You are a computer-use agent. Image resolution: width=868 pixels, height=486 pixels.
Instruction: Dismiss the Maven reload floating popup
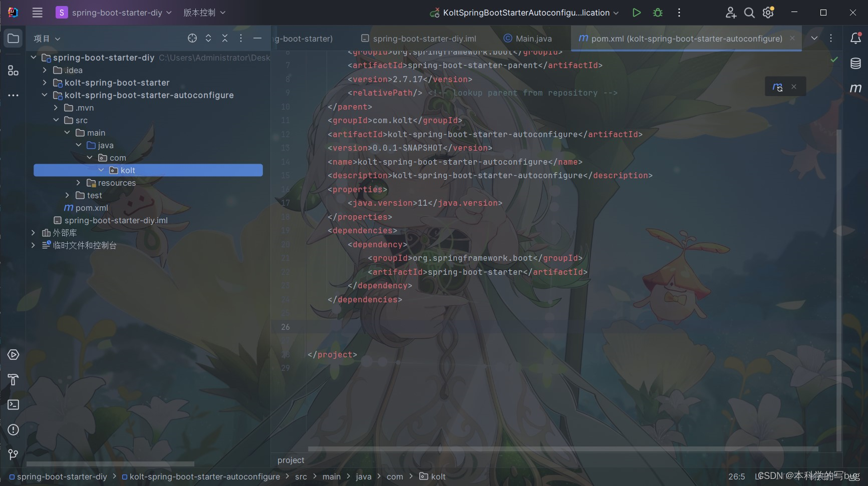tap(794, 87)
